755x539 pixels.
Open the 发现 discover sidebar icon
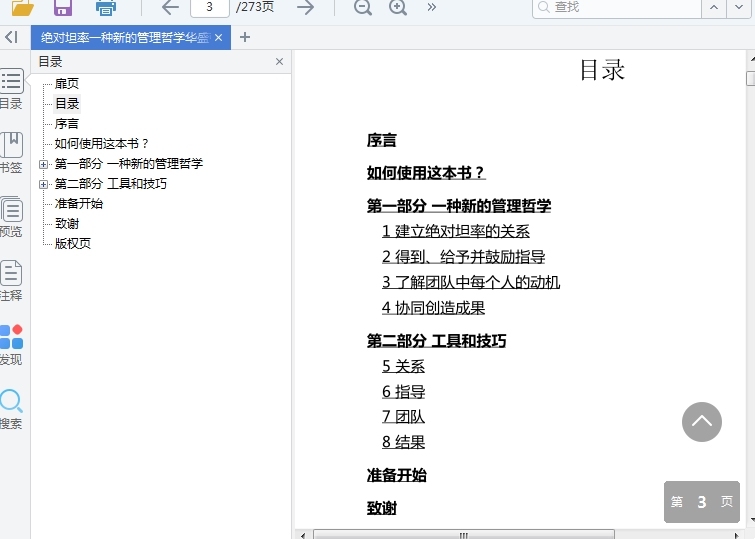pyautogui.click(x=11, y=345)
